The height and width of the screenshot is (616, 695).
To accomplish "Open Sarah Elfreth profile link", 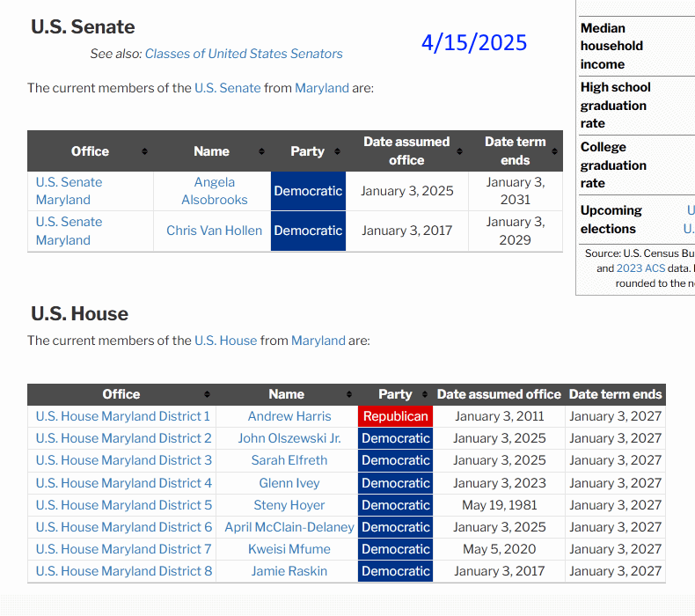I will click(x=289, y=460).
